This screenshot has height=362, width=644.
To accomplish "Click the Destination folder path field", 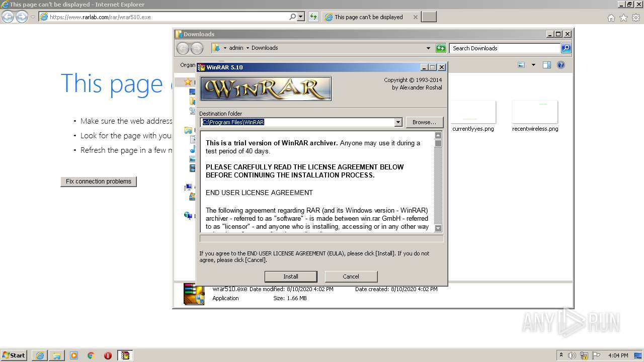I will (x=297, y=122).
